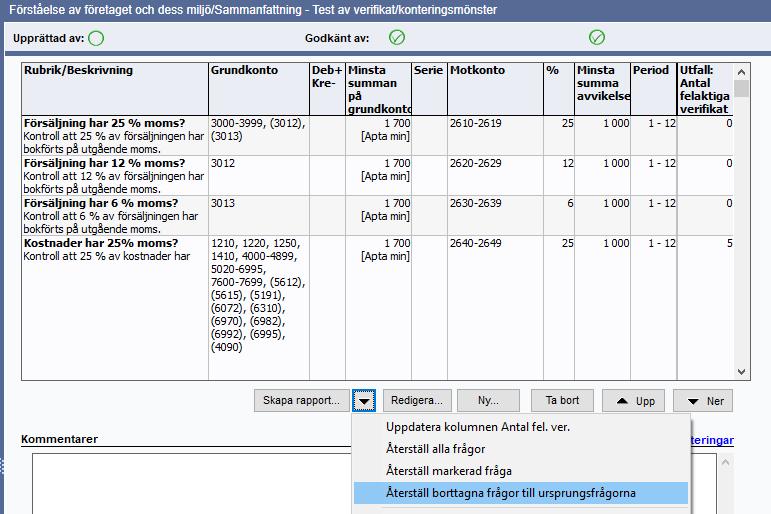Click the Ny... button
The image size is (771, 514).
pos(488,400)
